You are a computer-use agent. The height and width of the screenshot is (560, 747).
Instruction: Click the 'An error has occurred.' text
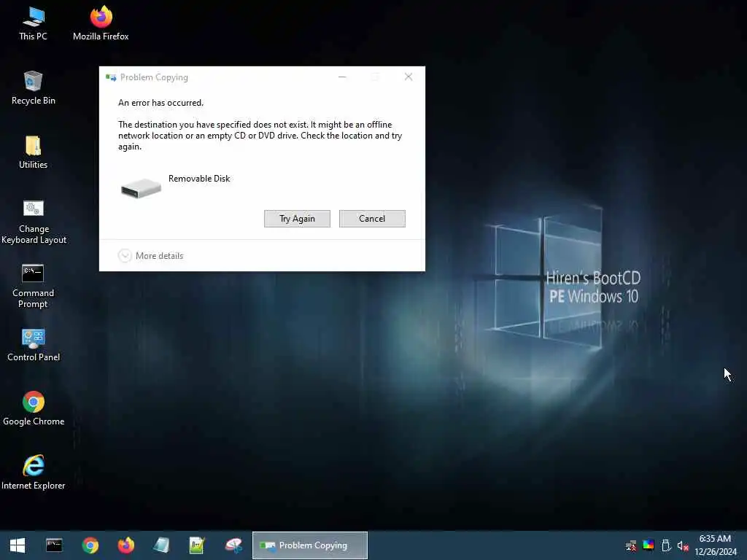160,103
